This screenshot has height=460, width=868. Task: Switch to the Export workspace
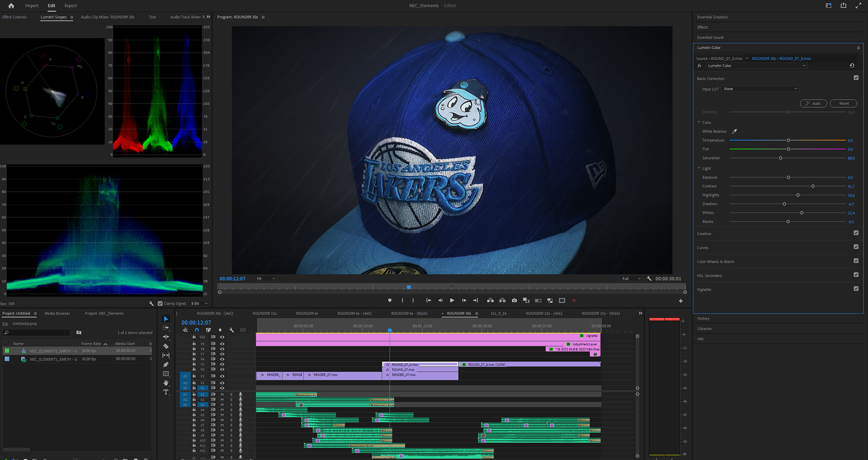[x=71, y=6]
